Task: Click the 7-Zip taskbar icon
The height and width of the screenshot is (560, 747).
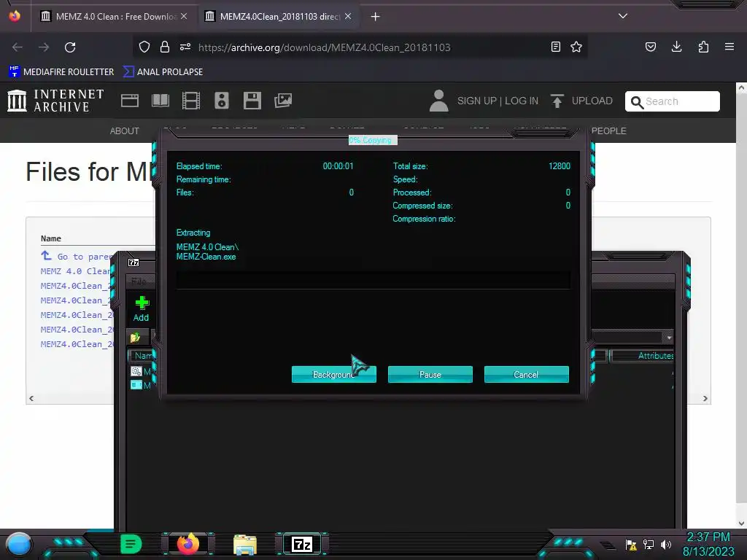Action: [x=302, y=544]
